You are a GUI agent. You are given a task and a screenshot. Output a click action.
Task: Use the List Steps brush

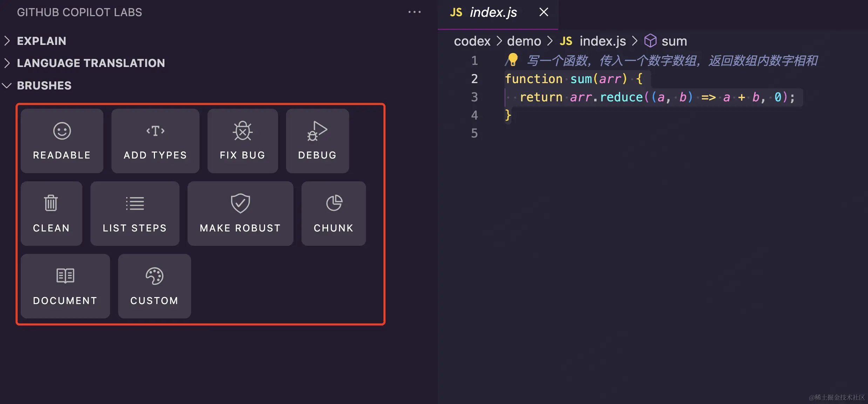(135, 213)
